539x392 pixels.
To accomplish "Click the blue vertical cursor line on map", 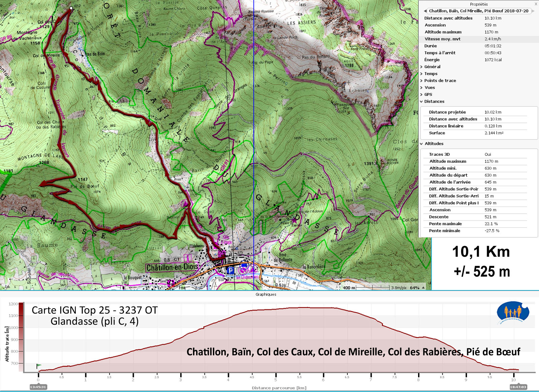I will pos(254,145).
